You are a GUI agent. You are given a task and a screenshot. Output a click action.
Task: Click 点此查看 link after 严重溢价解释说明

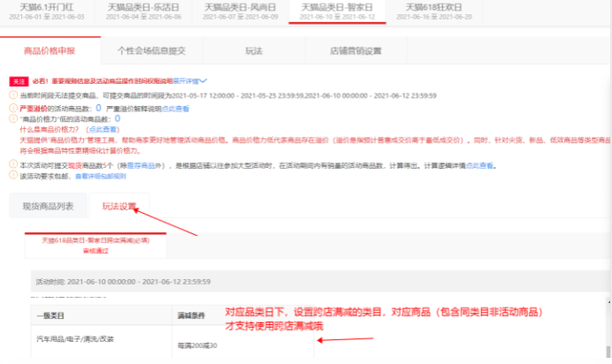coord(176,107)
